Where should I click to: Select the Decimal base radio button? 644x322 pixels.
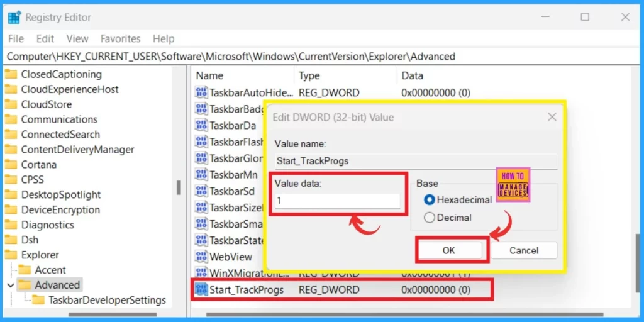[430, 217]
